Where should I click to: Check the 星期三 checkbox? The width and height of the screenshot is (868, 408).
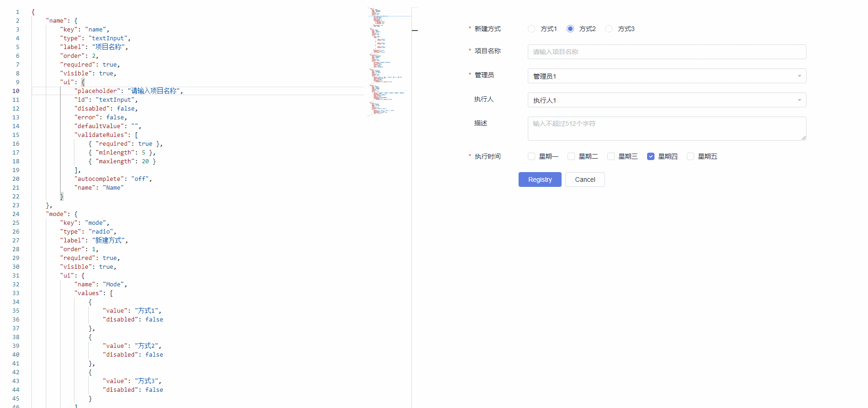coord(611,156)
